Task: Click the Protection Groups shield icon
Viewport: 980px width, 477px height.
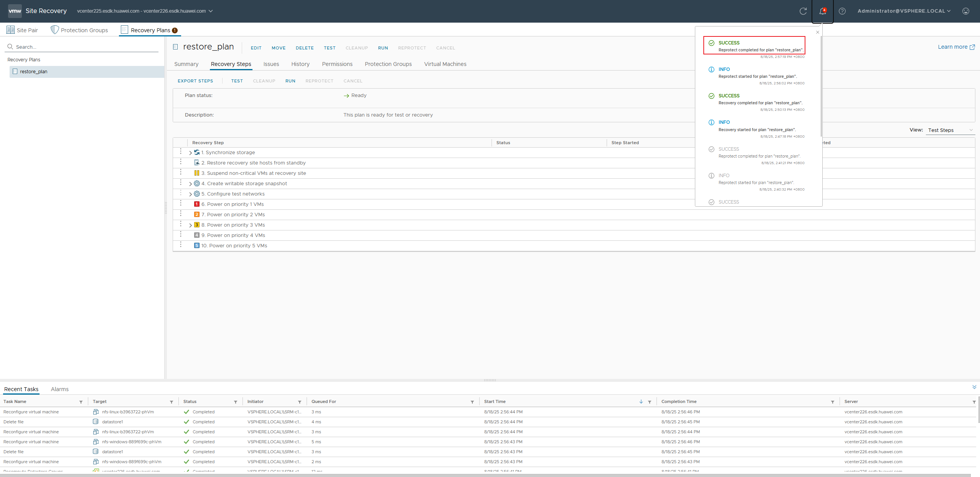Action: point(55,30)
